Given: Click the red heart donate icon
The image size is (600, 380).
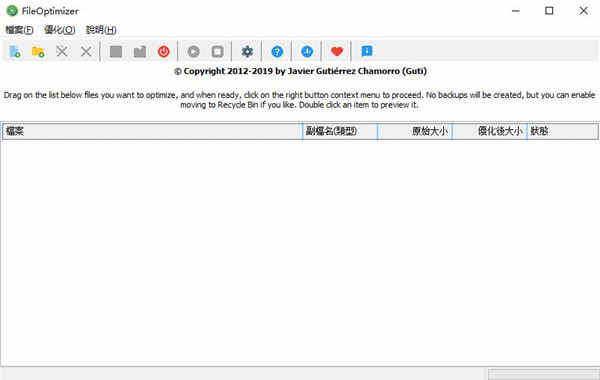Looking at the screenshot, I should point(337,51).
